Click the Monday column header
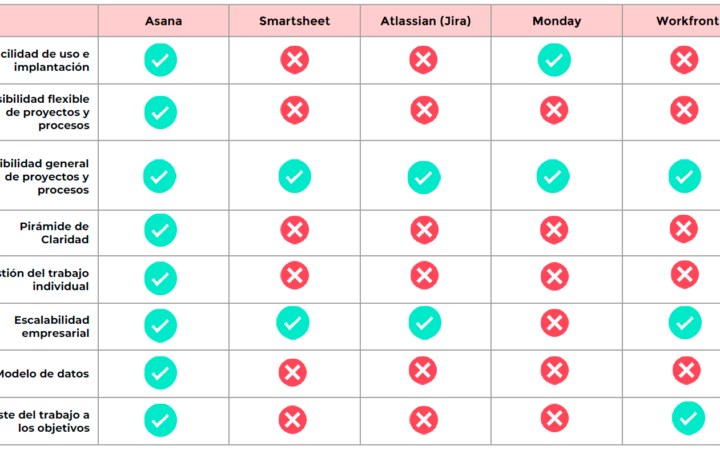 click(x=557, y=21)
